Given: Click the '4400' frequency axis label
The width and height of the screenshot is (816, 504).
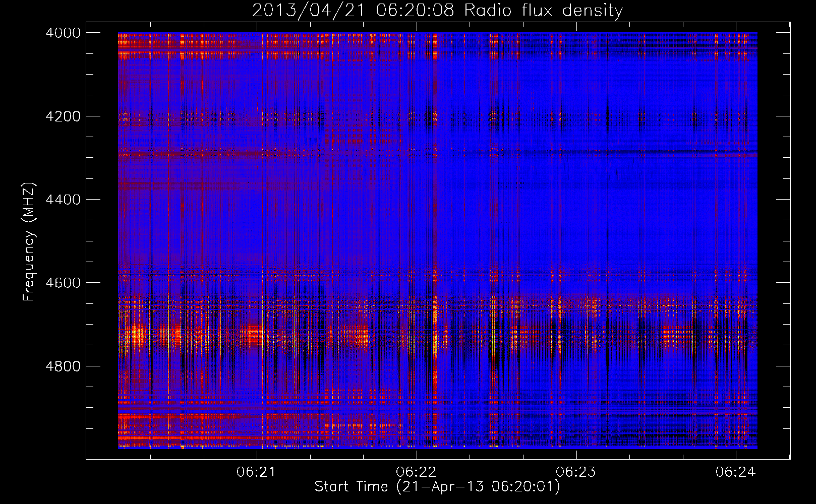Looking at the screenshot, I should [x=63, y=200].
